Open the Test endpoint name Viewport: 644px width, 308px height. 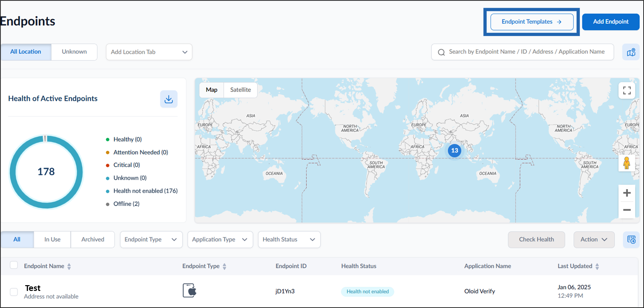point(33,288)
